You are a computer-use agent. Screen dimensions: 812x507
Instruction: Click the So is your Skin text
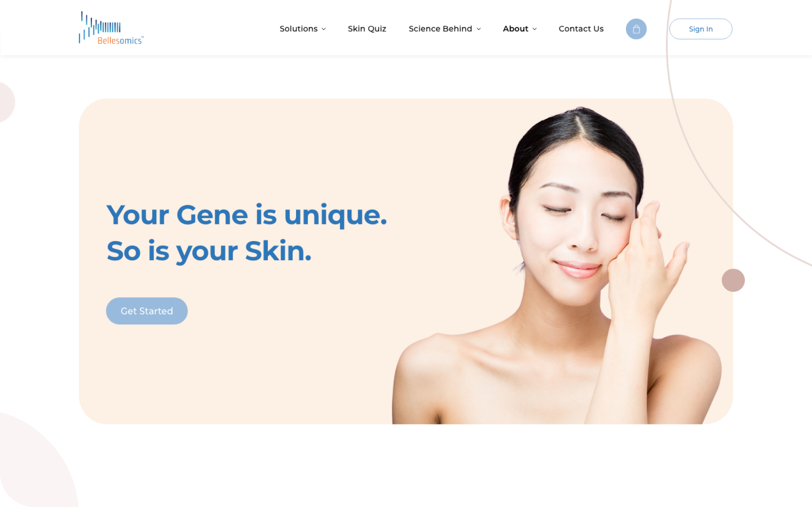pyautogui.click(x=209, y=251)
